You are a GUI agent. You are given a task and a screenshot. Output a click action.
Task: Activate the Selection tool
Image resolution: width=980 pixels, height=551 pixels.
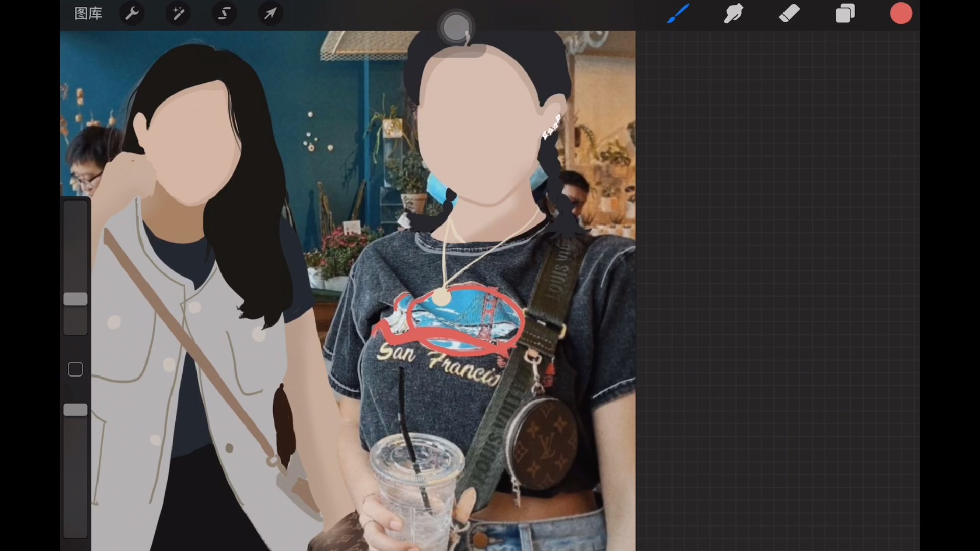pos(224,14)
